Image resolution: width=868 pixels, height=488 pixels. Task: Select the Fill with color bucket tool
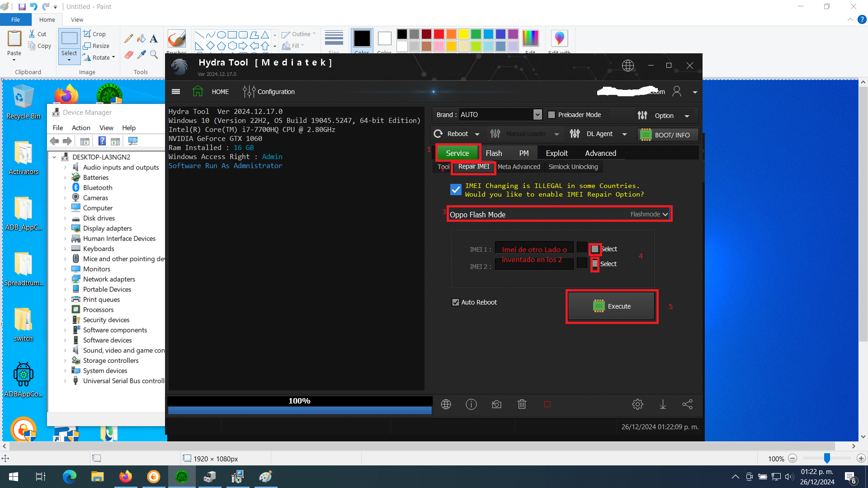click(142, 39)
